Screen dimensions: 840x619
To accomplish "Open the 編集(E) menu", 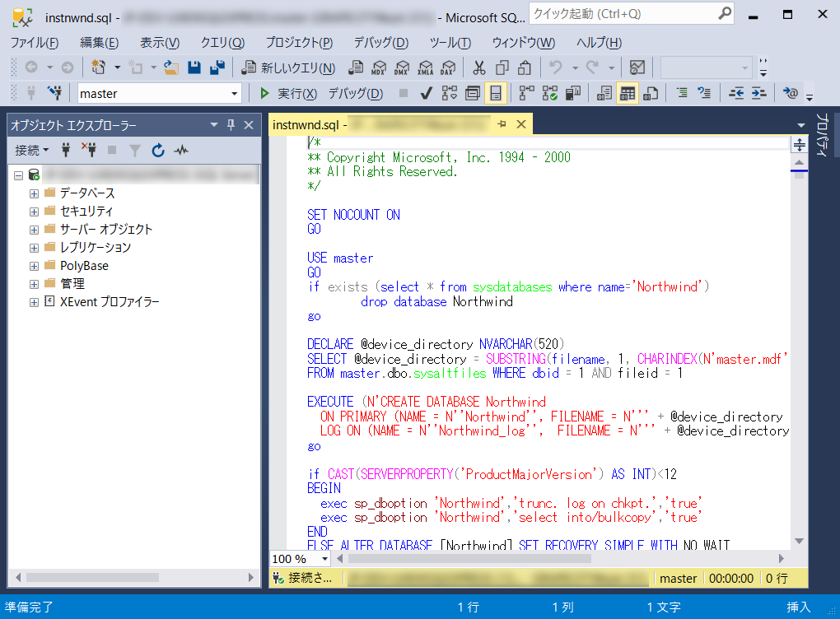I will 99,42.
